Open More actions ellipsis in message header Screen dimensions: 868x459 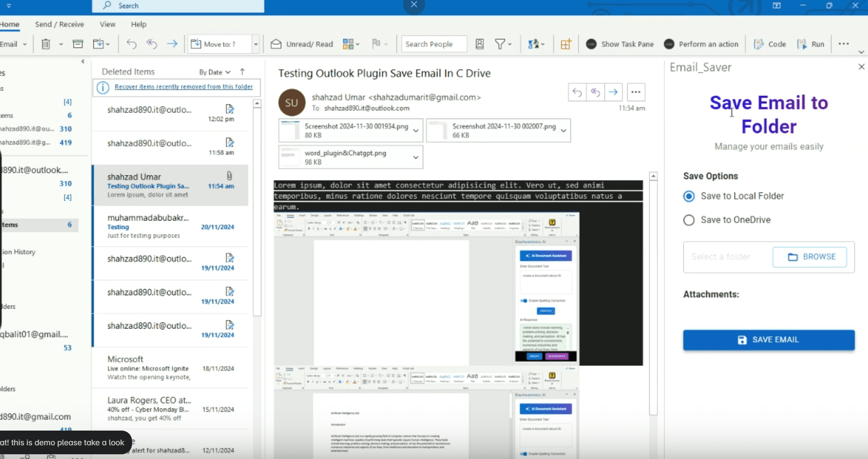click(x=636, y=92)
